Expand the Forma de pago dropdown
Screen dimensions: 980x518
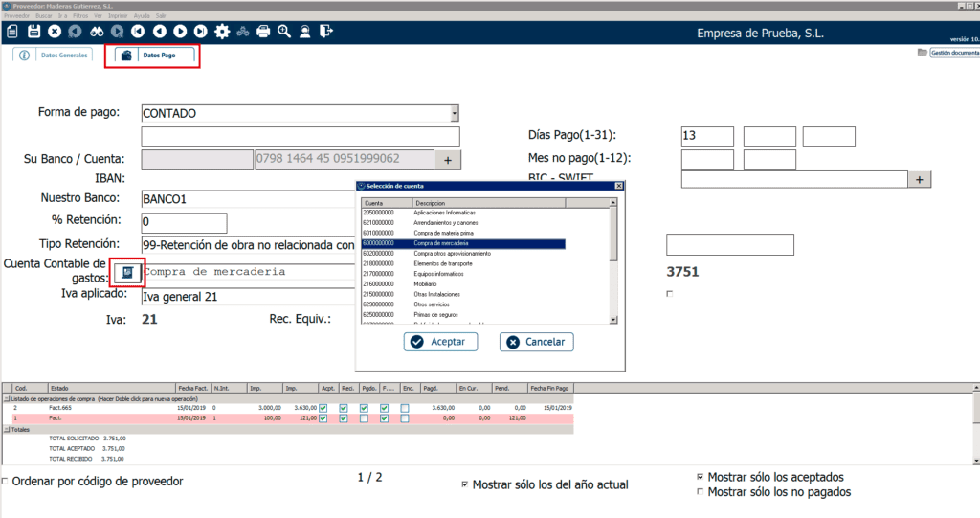click(454, 113)
